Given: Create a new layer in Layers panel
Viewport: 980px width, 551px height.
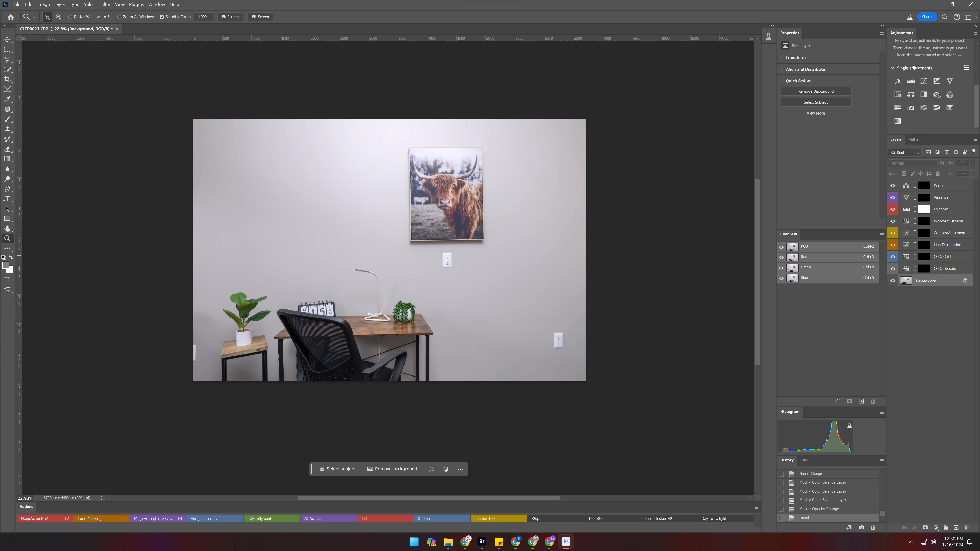Looking at the screenshot, I should pos(956,528).
